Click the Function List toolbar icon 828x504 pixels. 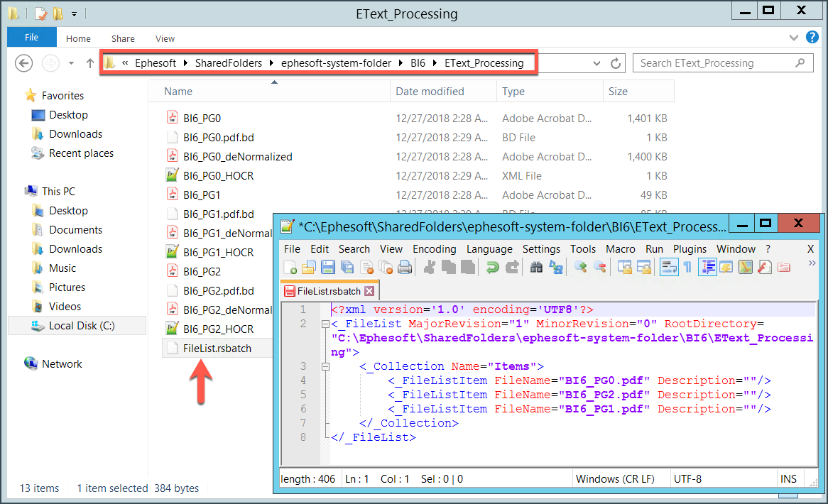765,268
